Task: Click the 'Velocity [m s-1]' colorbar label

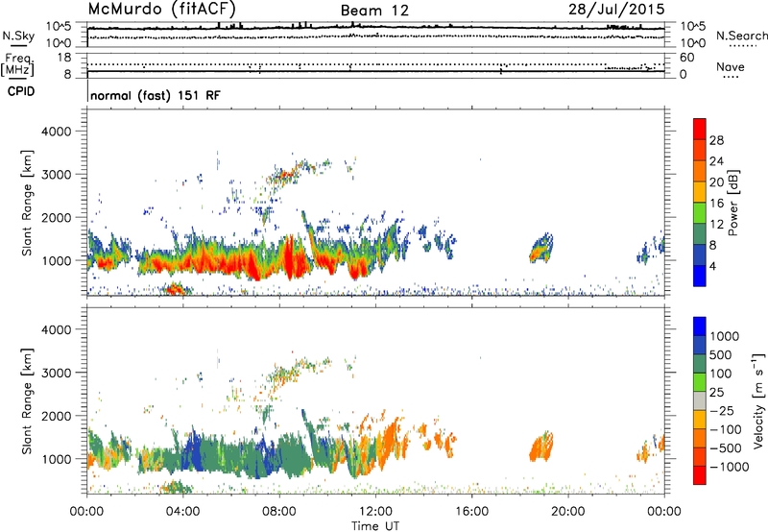Action: coord(758,400)
